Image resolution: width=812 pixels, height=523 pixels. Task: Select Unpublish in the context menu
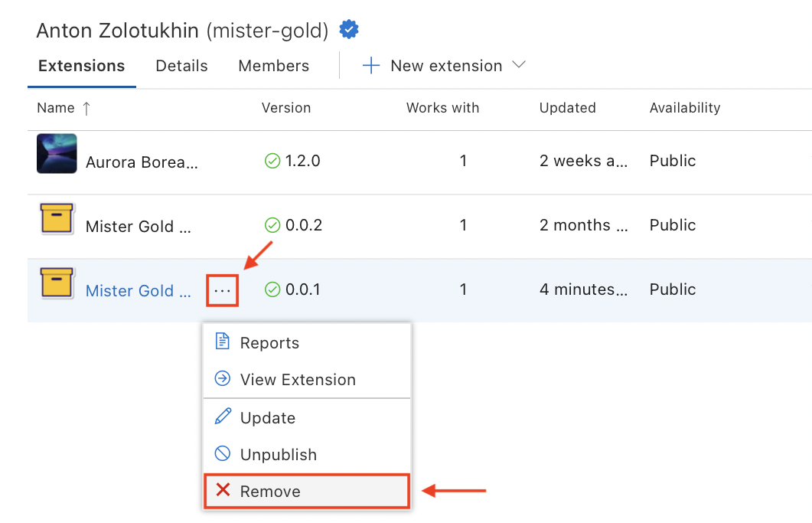click(x=307, y=455)
